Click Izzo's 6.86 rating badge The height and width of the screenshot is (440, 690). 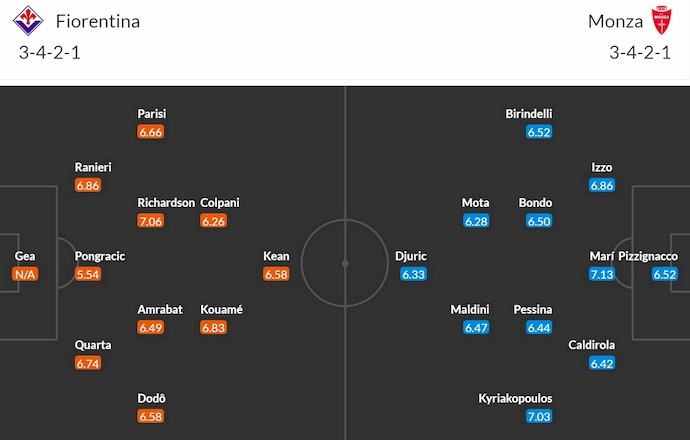[x=601, y=186]
